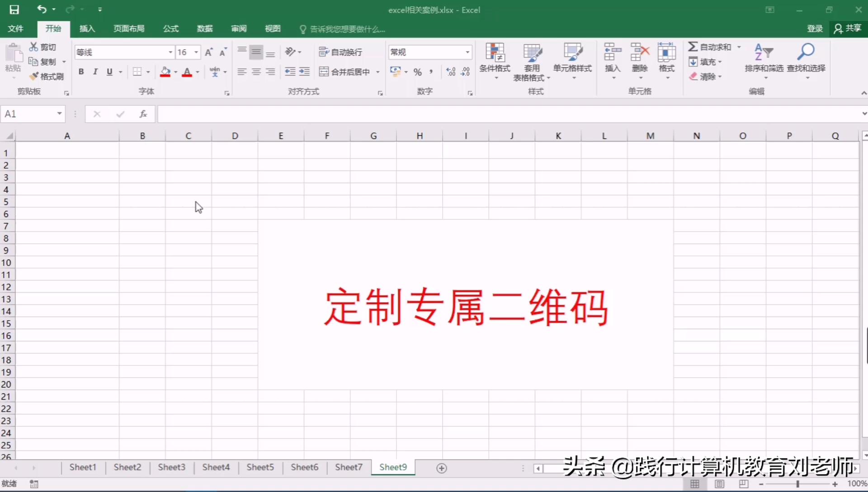Screen dimensions: 868x492
Task: Switch to the Sheet5 worksheet tab
Action: [260, 468]
